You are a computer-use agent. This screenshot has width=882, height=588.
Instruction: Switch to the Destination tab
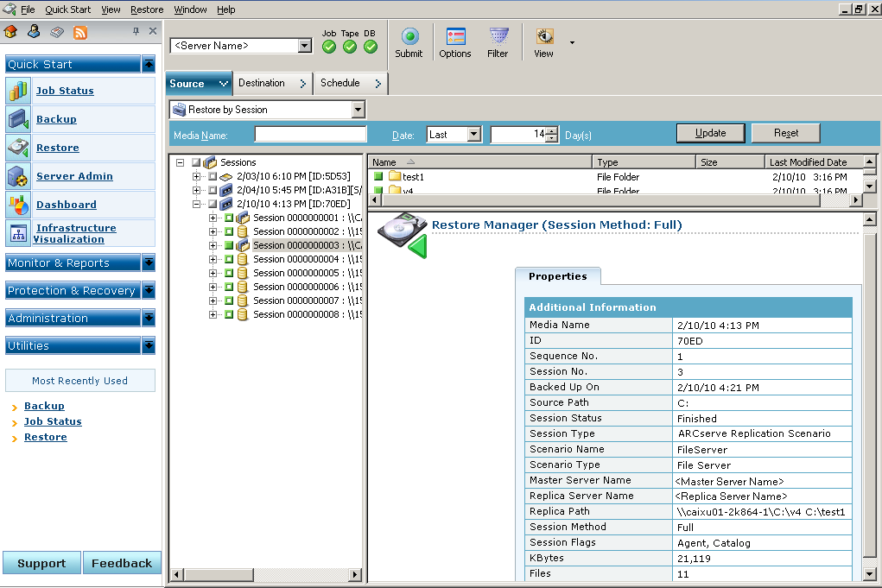(x=272, y=83)
